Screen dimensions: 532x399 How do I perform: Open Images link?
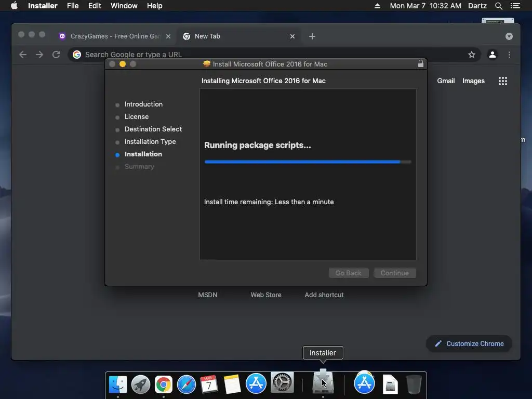[473, 81]
